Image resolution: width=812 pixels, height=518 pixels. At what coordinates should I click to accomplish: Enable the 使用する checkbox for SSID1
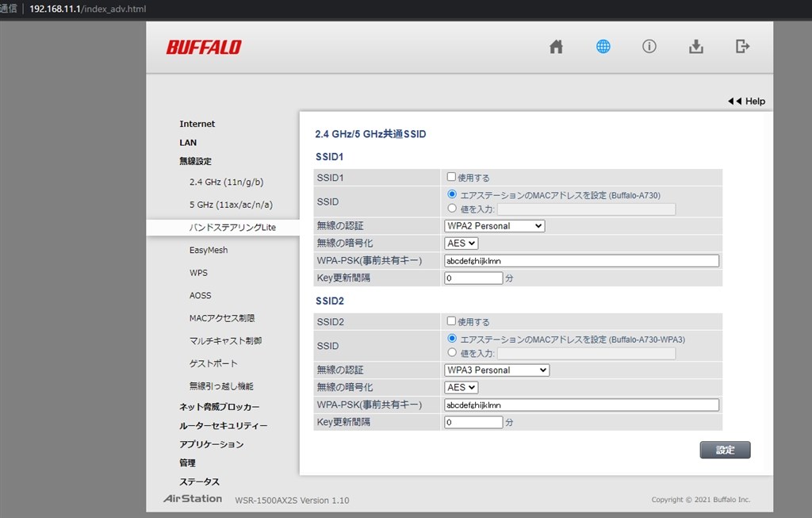451,177
